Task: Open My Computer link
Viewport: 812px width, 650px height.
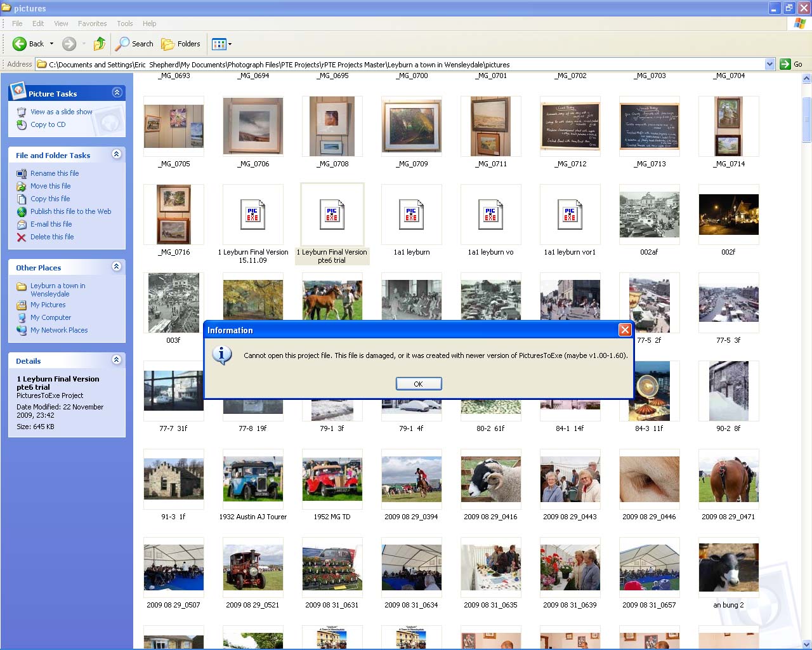Action: (51, 317)
